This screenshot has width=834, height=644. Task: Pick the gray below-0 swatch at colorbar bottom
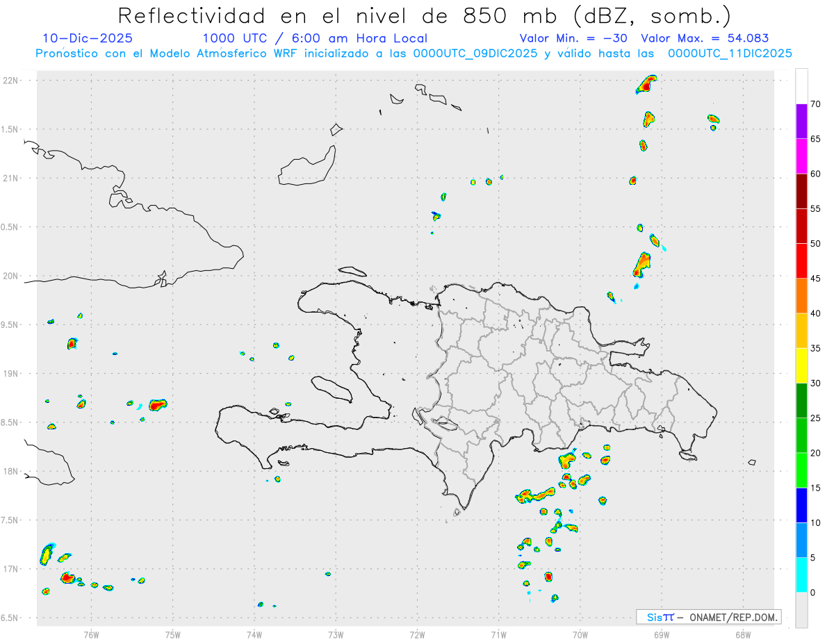(801, 610)
